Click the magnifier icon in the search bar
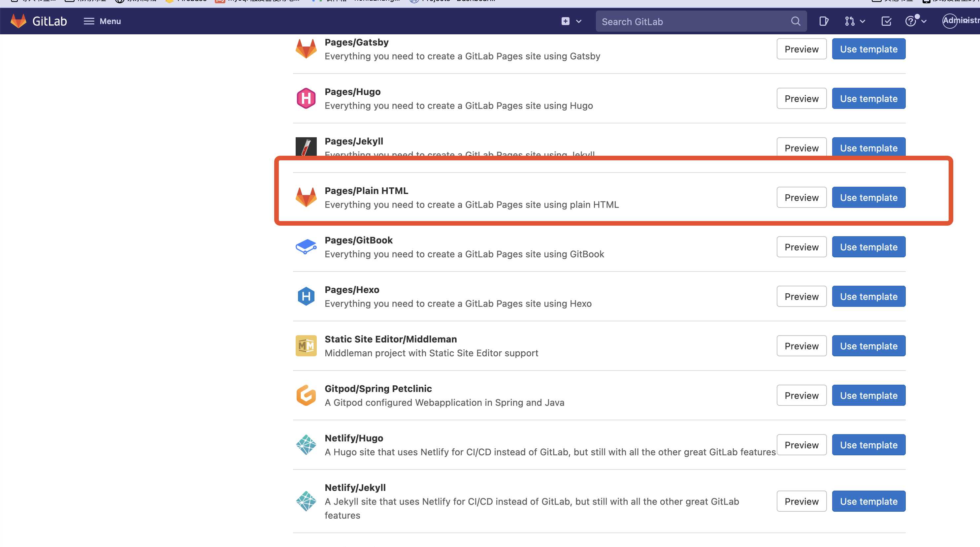980x547 pixels. (x=796, y=21)
